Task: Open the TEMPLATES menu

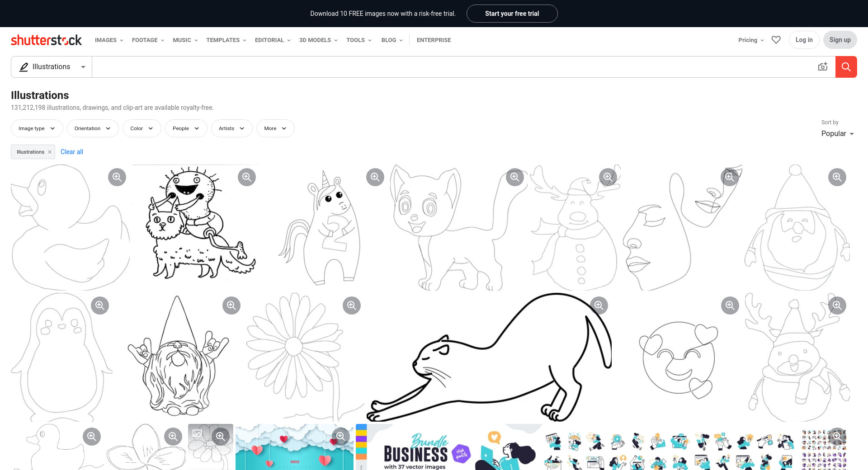Action: pyautogui.click(x=226, y=40)
